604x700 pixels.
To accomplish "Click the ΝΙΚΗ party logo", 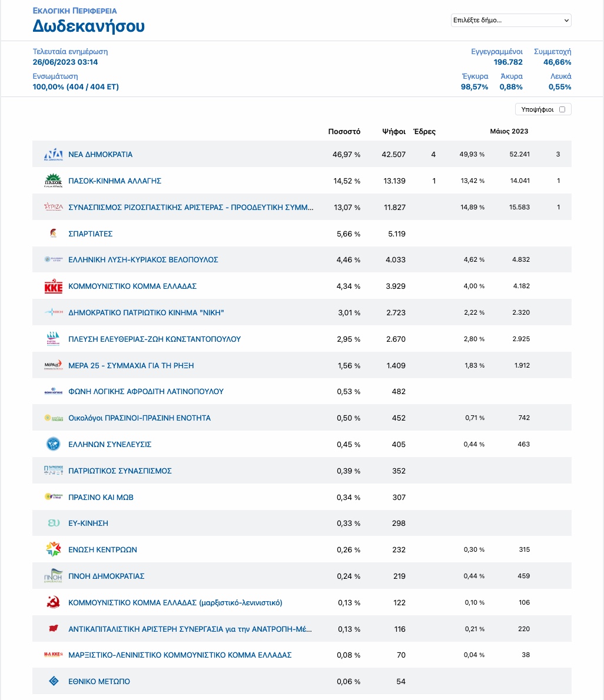I will (53, 312).
